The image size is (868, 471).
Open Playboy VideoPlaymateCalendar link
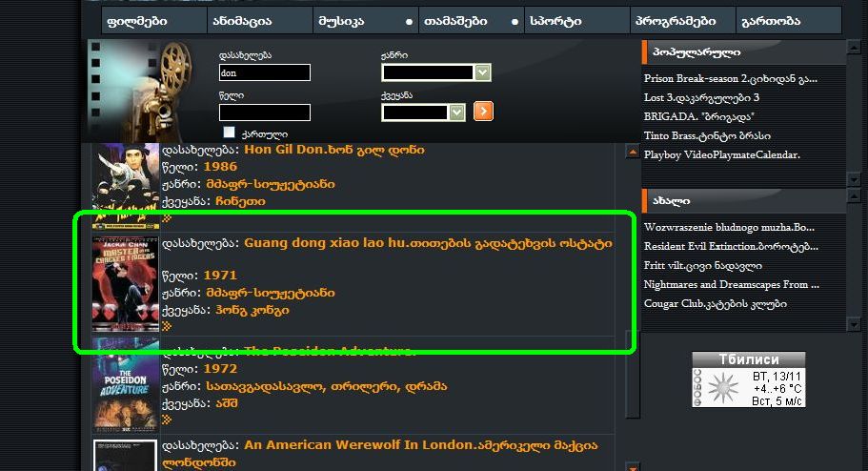click(722, 154)
